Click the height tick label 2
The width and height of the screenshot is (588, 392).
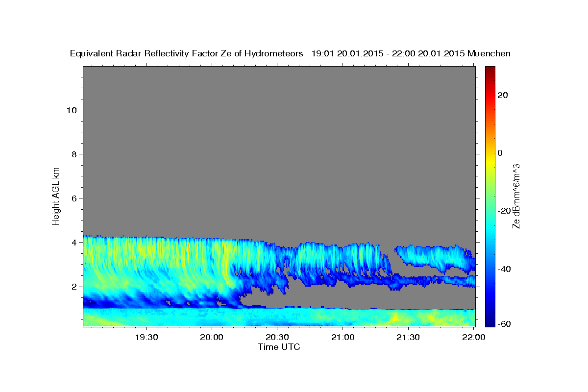coord(73,286)
